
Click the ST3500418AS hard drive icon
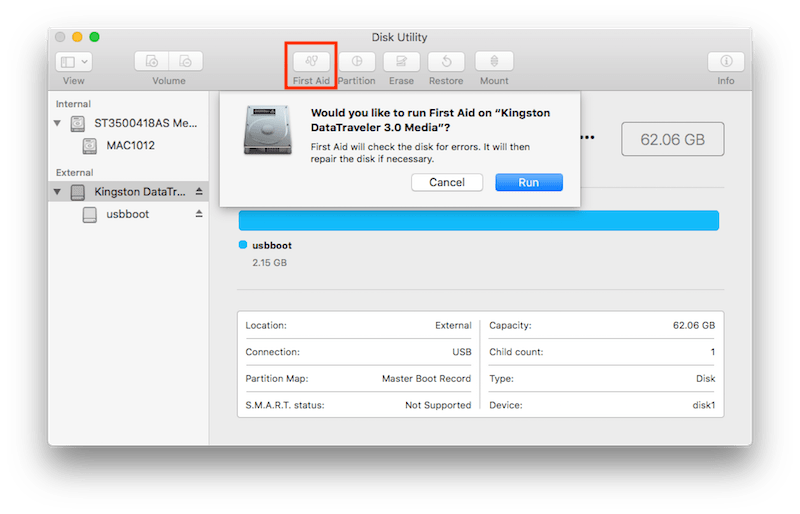(78, 124)
